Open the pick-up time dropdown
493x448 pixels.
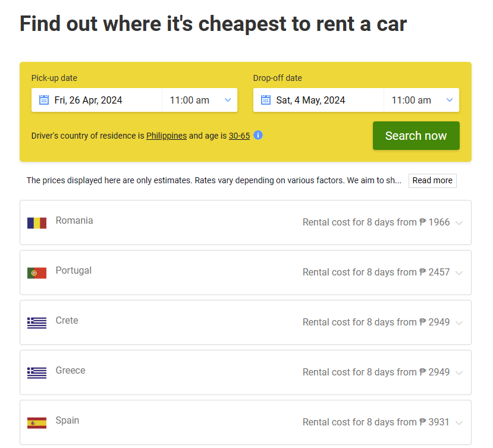[x=200, y=100]
